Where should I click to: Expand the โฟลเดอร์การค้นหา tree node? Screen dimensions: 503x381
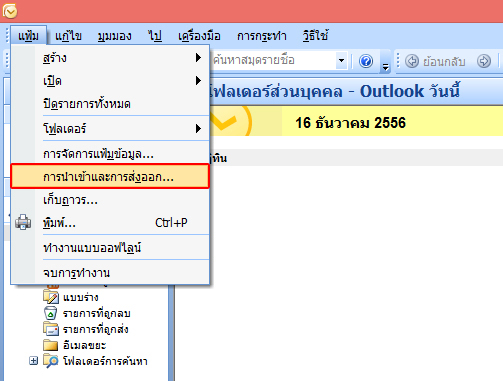pyautogui.click(x=33, y=361)
